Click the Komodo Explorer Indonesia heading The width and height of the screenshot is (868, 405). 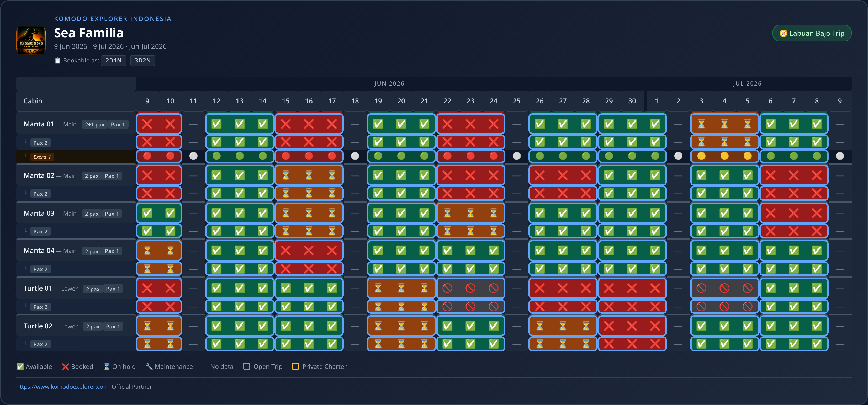point(113,19)
